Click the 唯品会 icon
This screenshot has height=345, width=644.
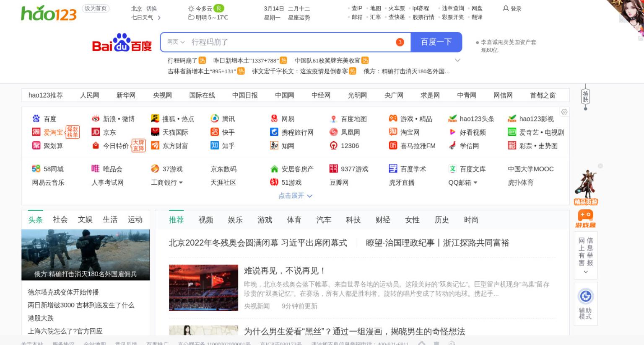(x=96, y=169)
